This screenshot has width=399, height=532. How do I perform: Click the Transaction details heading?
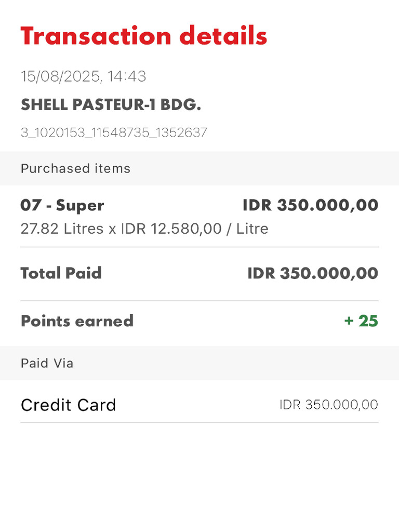(144, 36)
